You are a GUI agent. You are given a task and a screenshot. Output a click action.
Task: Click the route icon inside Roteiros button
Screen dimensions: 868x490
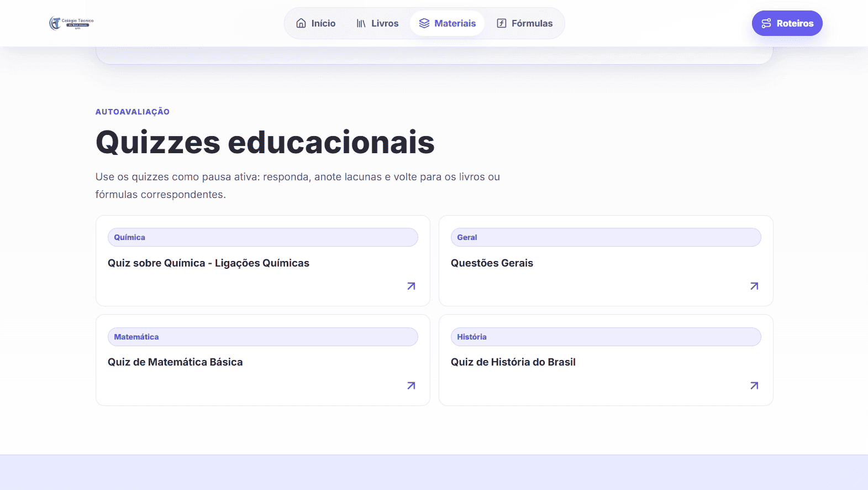click(x=766, y=23)
